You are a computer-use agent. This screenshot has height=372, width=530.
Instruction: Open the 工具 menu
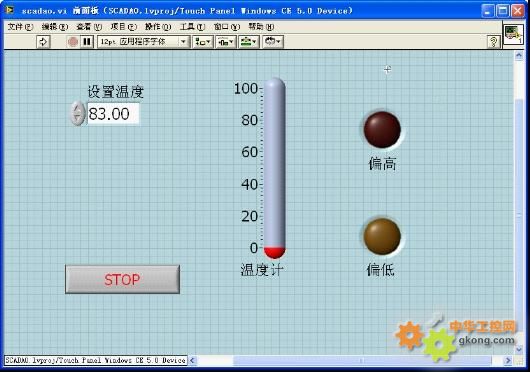(x=192, y=27)
